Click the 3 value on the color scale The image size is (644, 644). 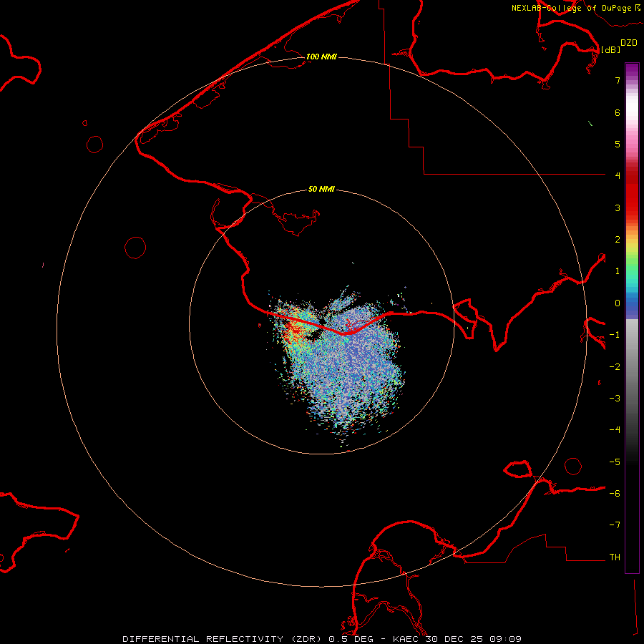618,208
